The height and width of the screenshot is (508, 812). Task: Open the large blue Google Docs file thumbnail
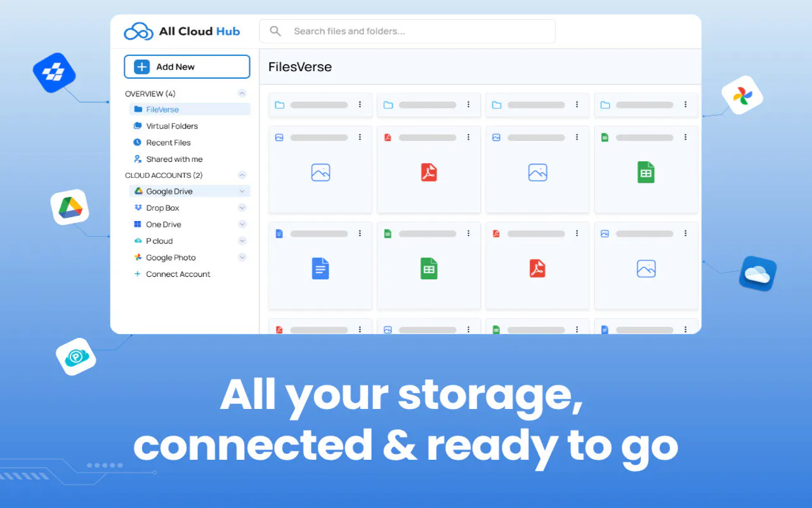point(320,269)
